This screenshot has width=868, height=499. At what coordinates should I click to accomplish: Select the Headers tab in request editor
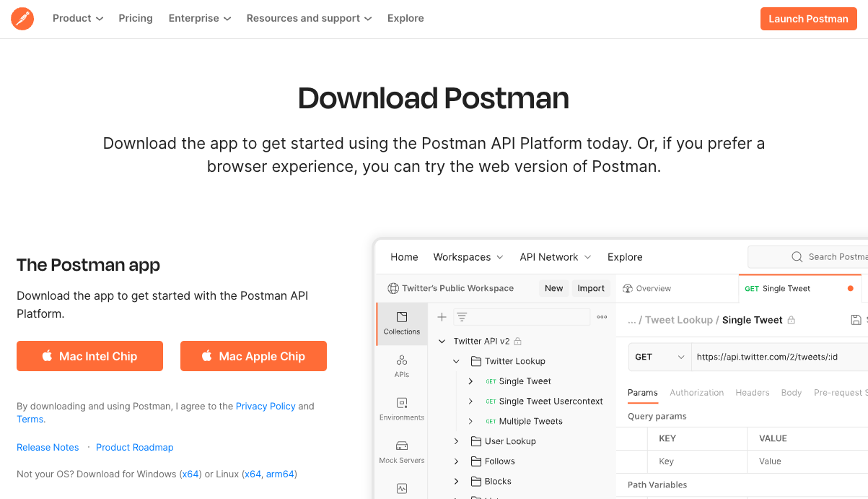tap(753, 392)
